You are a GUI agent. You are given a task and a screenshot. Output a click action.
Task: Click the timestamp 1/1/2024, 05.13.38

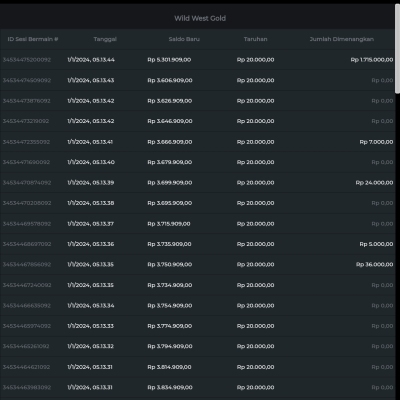point(91,203)
